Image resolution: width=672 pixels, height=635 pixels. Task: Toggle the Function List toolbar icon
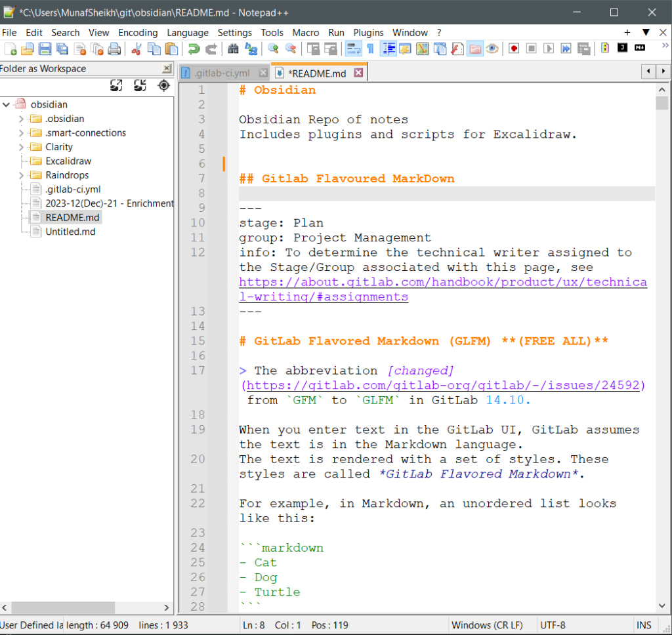(x=457, y=49)
